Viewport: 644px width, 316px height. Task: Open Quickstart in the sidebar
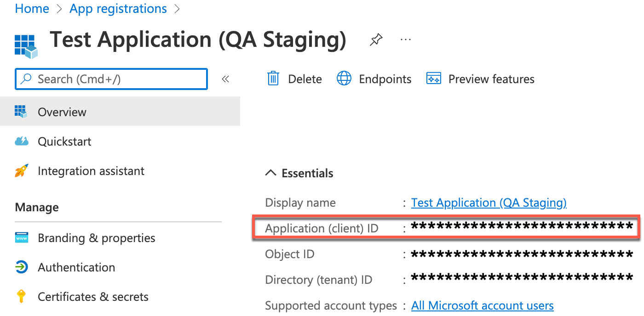coord(64,141)
